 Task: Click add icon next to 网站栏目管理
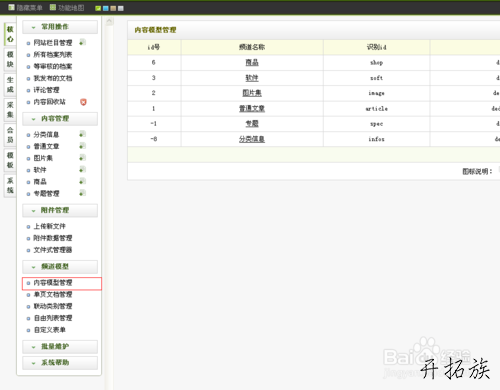pos(83,42)
